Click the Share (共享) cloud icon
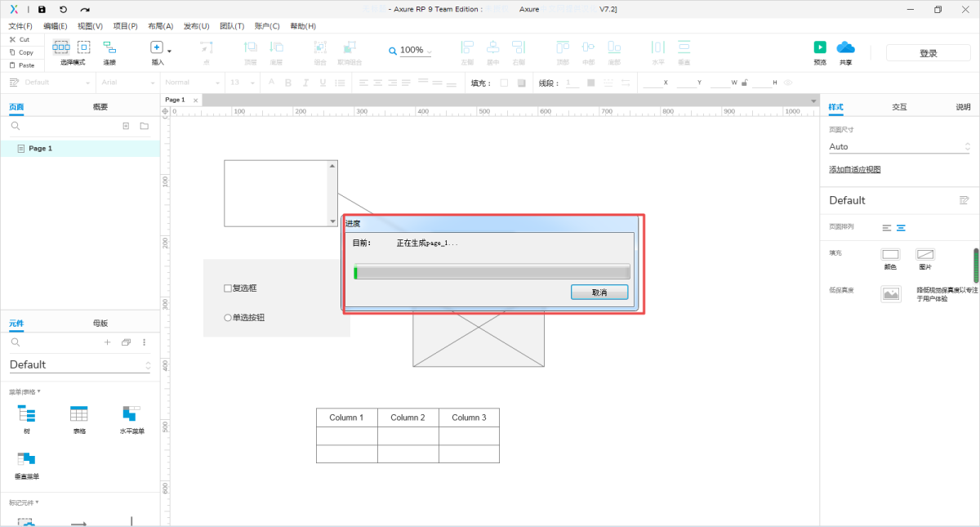The height and width of the screenshot is (527, 980). (x=845, y=47)
